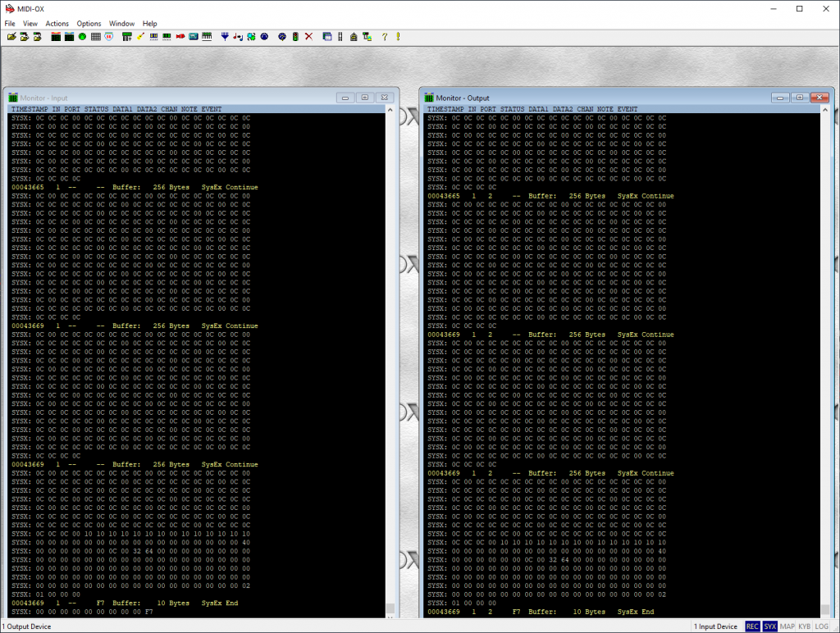Viewport: 840px width, 633px height.
Task: Click the Monitor - Input vertical scrollbar
Action: [x=390, y=361]
